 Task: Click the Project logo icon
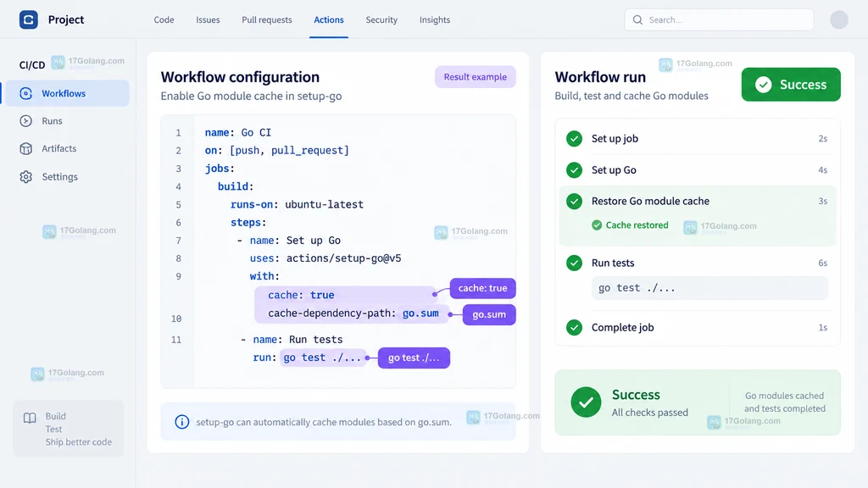coord(28,19)
